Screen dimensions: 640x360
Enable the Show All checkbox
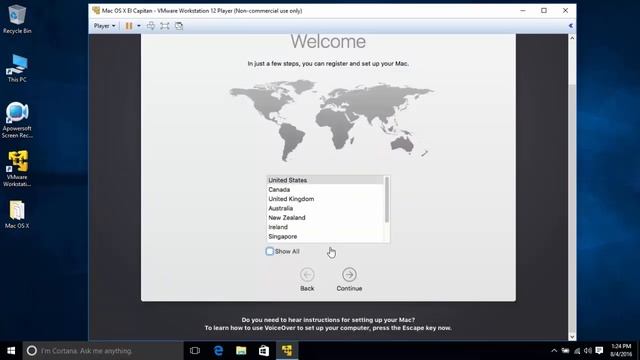click(x=269, y=251)
